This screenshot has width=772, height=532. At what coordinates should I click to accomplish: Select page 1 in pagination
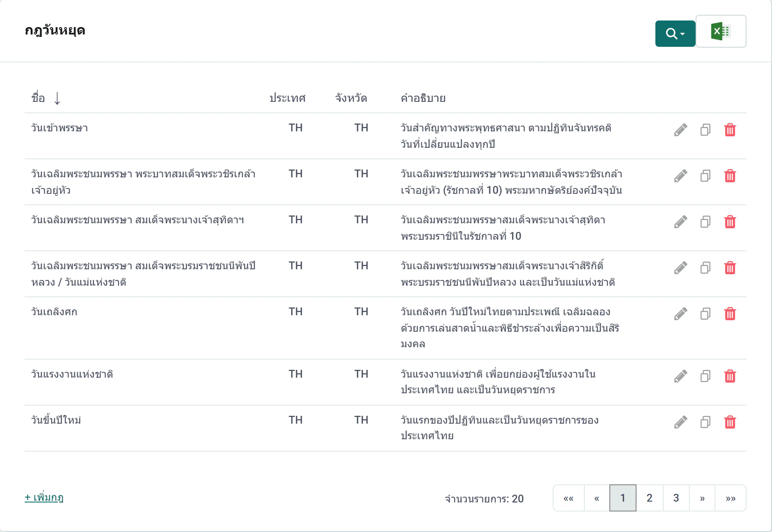pyautogui.click(x=623, y=498)
